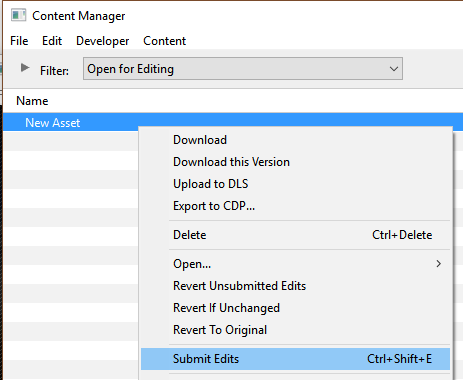Choose Submit Edits
This screenshot has height=380, width=463.
pos(295,359)
